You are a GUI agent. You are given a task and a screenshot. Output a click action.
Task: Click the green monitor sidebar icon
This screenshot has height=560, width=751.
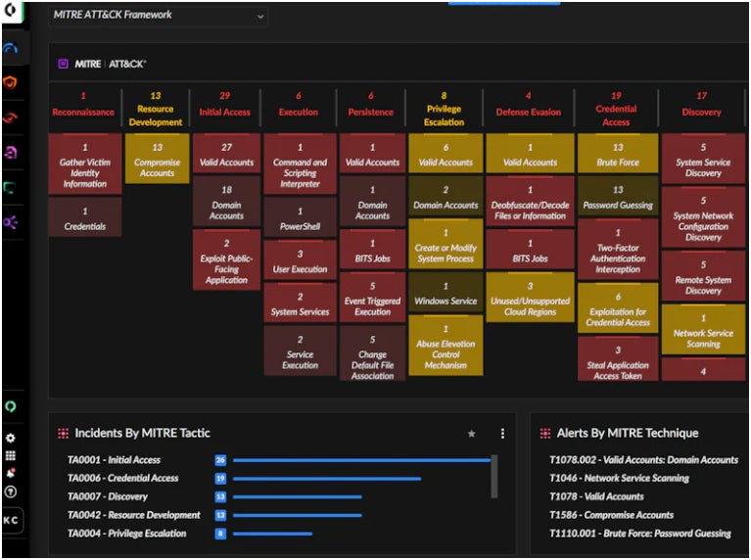tap(11, 187)
